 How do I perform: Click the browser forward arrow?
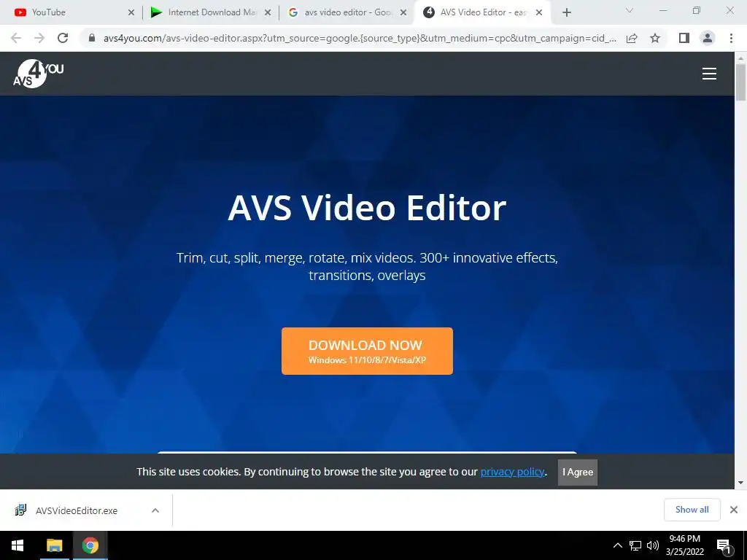tap(39, 38)
